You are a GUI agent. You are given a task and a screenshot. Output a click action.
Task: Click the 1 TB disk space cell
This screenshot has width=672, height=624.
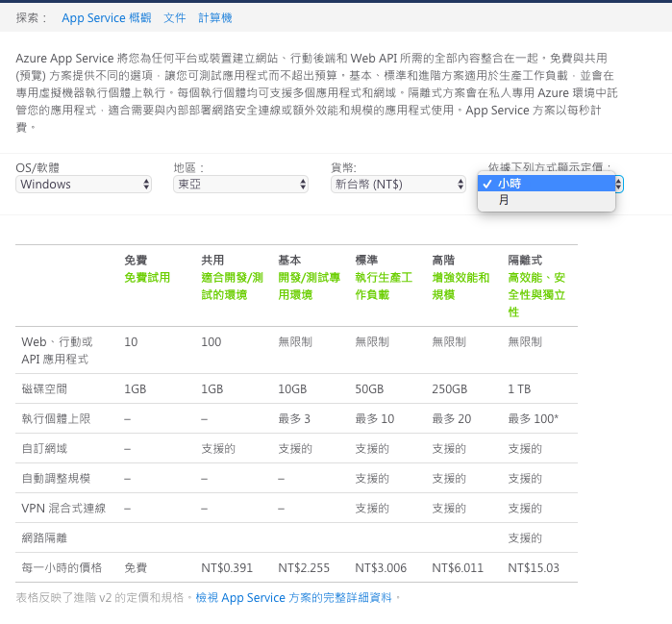[x=519, y=388]
